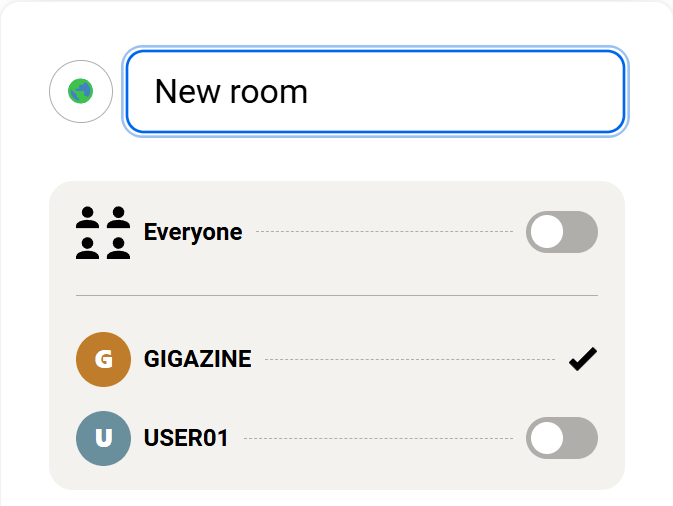Screen dimensions: 673x506
Task: Select the Everyone label
Action: coord(193,232)
